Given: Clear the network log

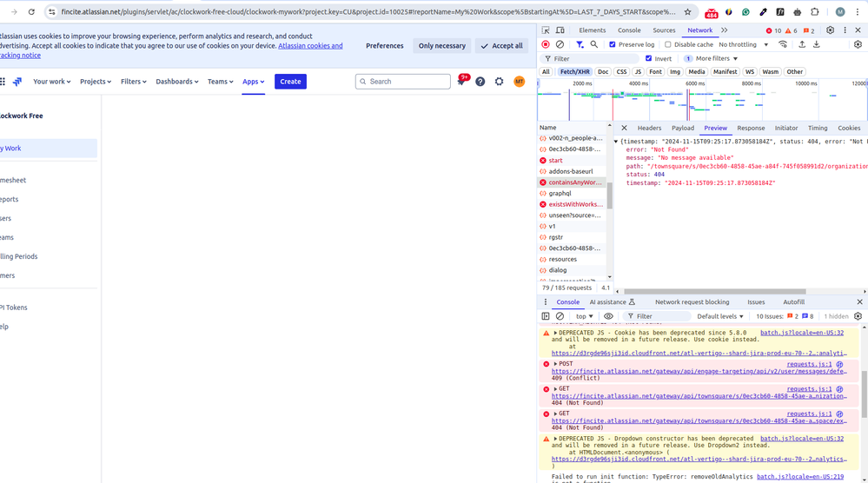Looking at the screenshot, I should click(x=560, y=44).
